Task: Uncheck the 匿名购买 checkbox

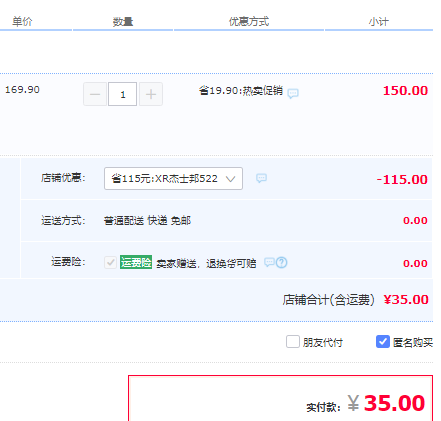Action: point(383,342)
